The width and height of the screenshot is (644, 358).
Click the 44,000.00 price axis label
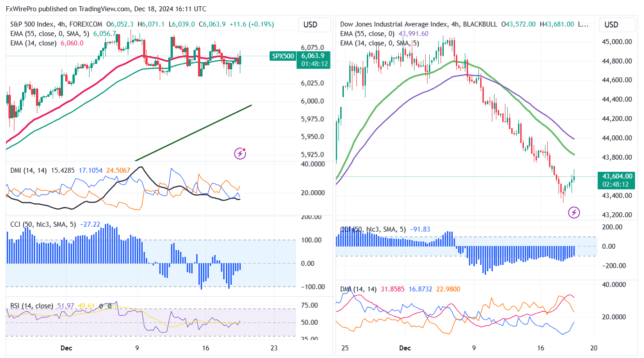[617, 138]
